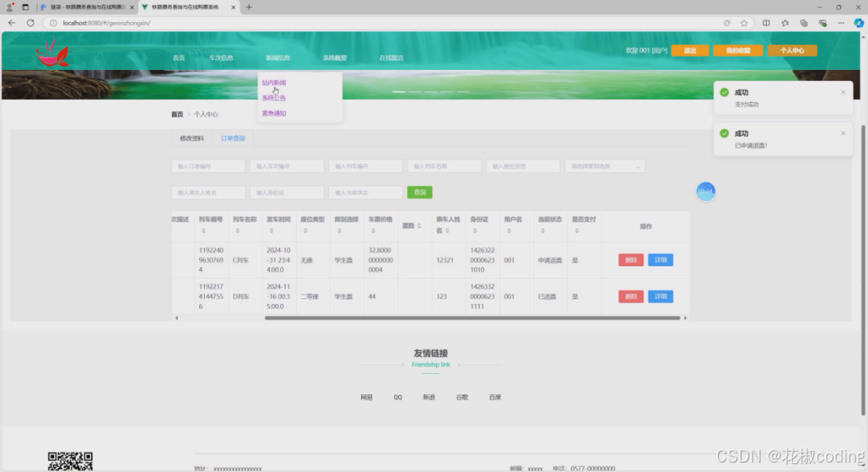Select 站内新闻 from the dropdown menu
The width and height of the screenshot is (868, 472).
click(x=274, y=83)
